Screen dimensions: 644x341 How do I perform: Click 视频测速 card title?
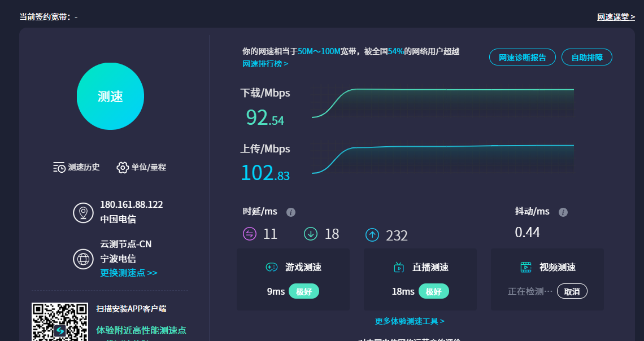coord(558,268)
